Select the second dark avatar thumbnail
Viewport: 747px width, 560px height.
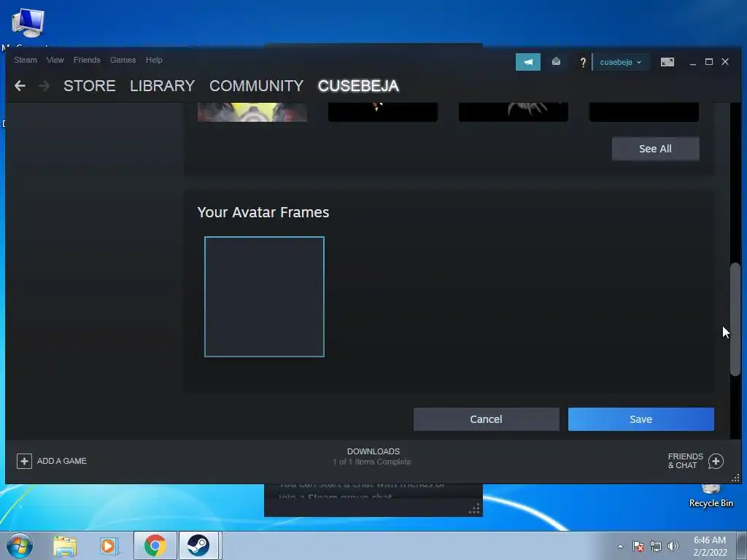tap(383, 112)
